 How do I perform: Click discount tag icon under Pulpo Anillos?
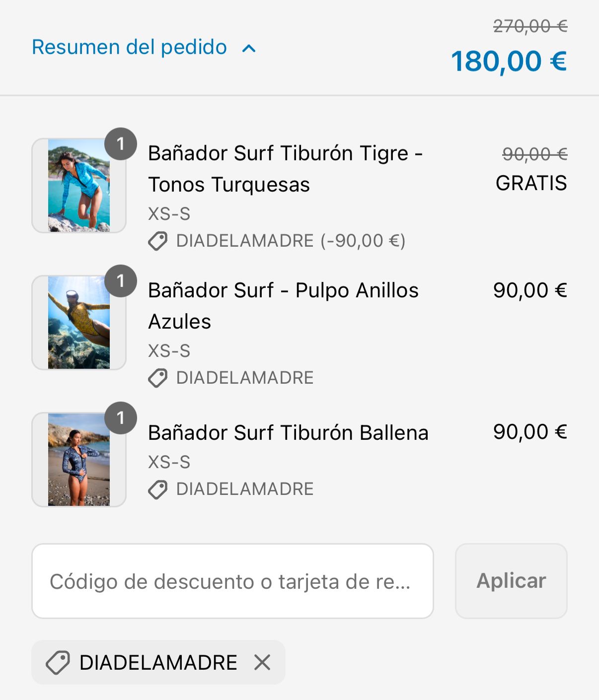[x=158, y=378]
